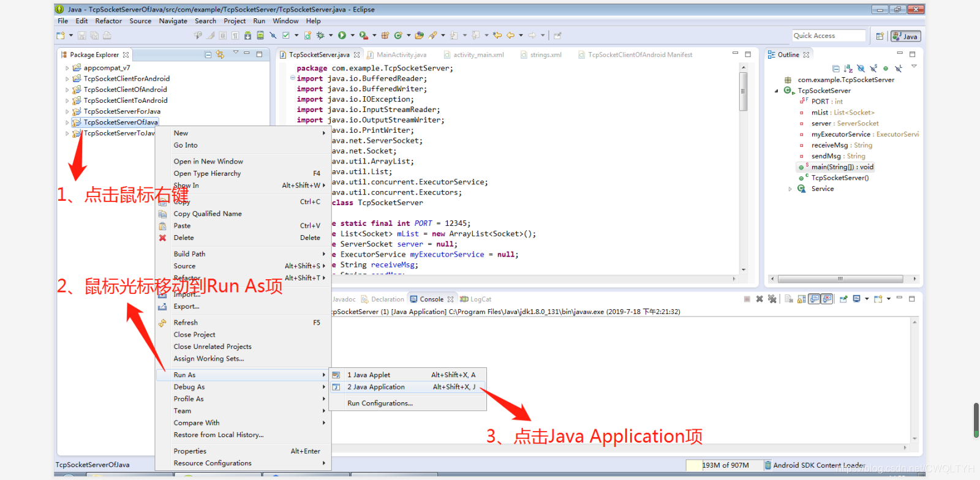Expand the appcompat_v7 project
Screen dimensions: 980x480
[67, 68]
